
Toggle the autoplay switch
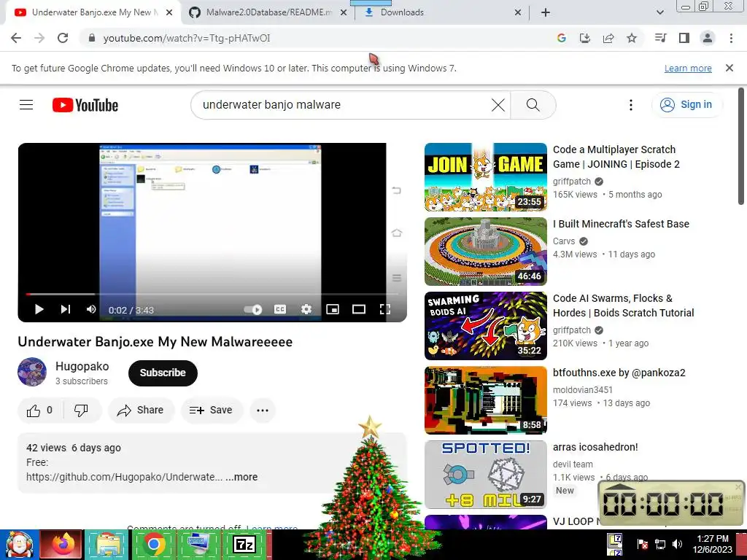[253, 310]
